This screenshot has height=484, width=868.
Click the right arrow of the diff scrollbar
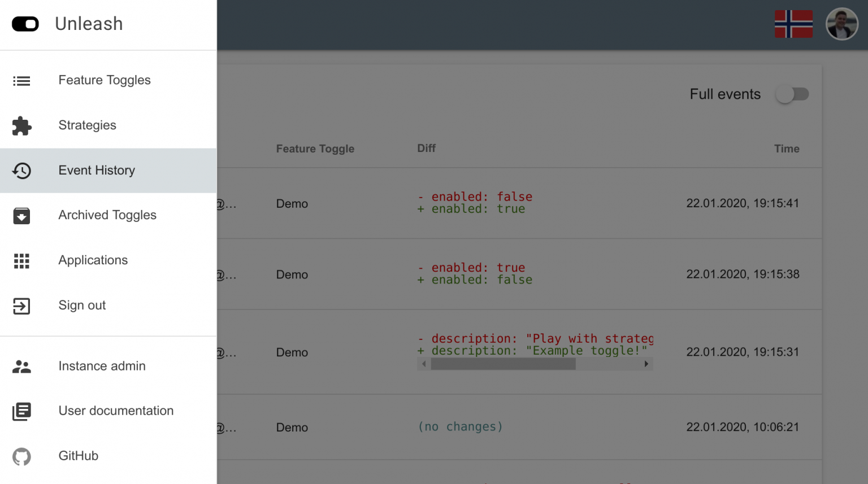[646, 364]
